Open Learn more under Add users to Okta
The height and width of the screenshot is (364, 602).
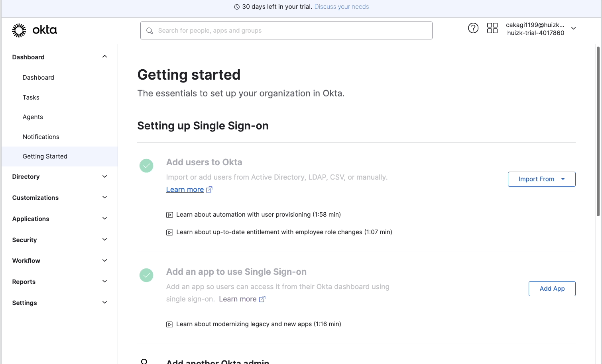(x=185, y=189)
